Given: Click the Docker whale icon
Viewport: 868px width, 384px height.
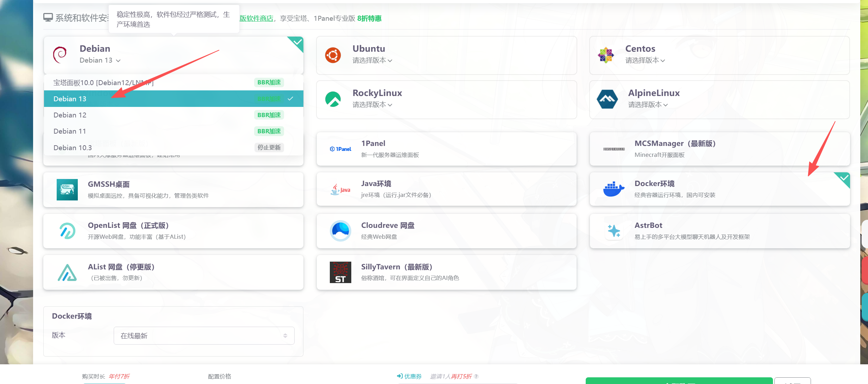Looking at the screenshot, I should [614, 189].
